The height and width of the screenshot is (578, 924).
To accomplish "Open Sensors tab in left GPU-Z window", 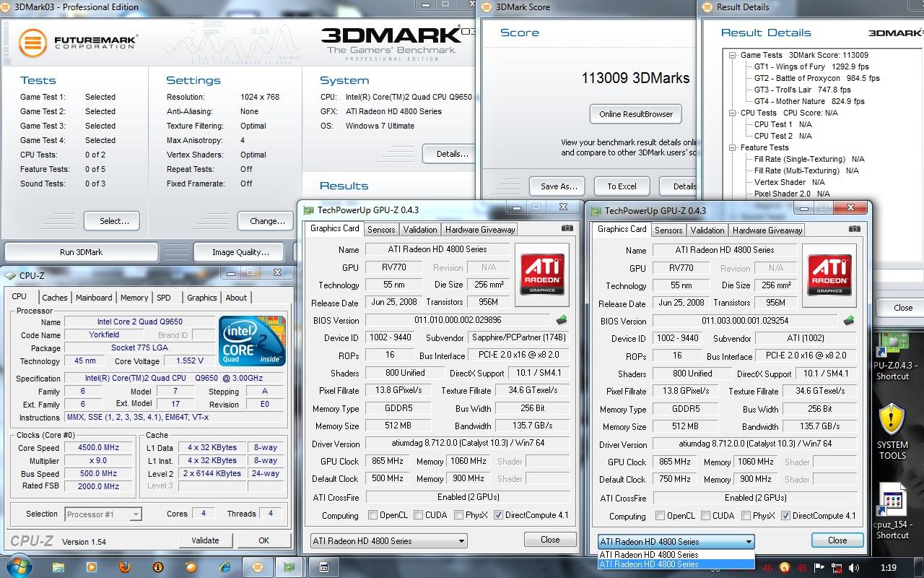I will pos(381,230).
